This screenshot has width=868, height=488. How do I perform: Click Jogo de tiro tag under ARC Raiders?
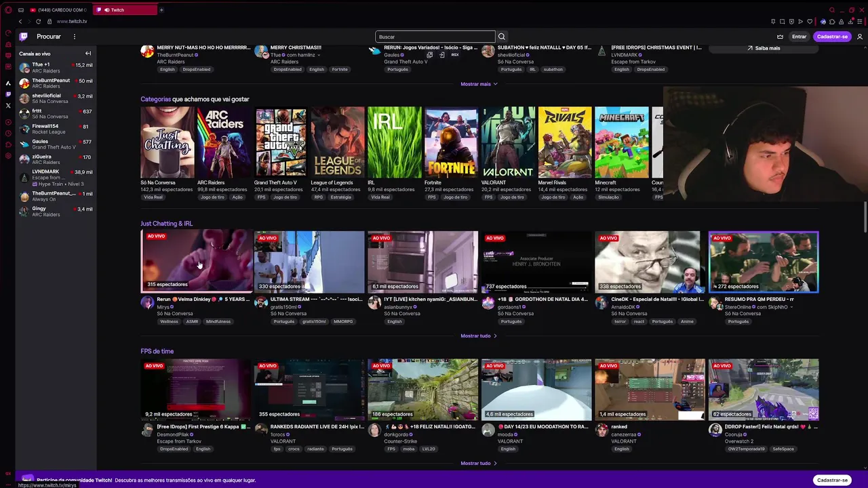(212, 197)
